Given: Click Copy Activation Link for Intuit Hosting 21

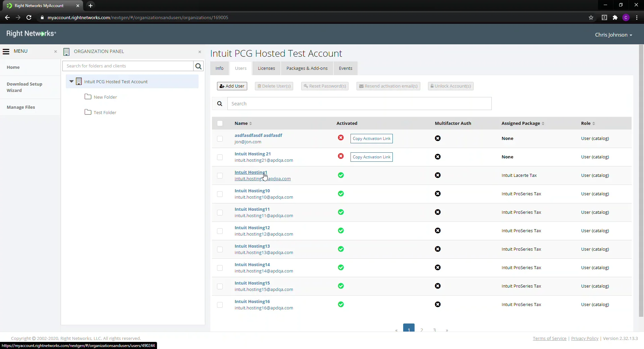Looking at the screenshot, I should coord(371,157).
